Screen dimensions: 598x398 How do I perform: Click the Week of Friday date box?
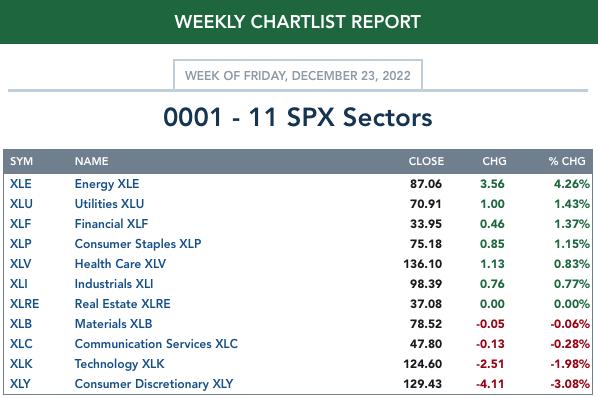(298, 75)
